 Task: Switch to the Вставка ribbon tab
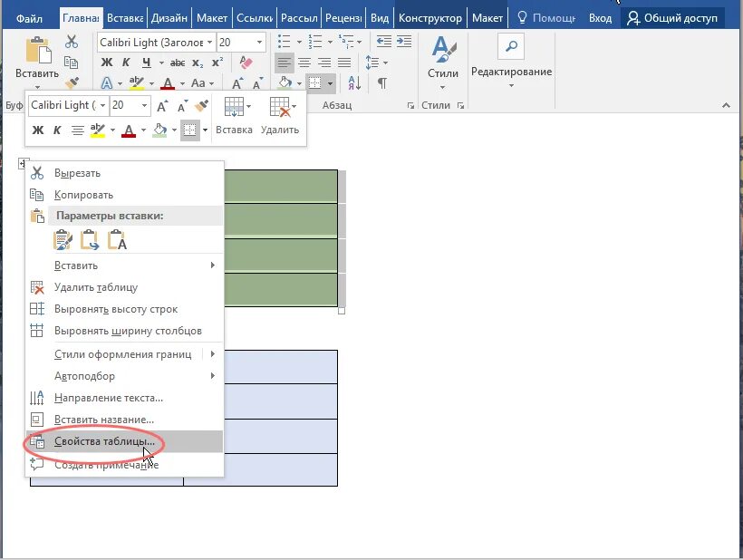pyautogui.click(x=125, y=18)
